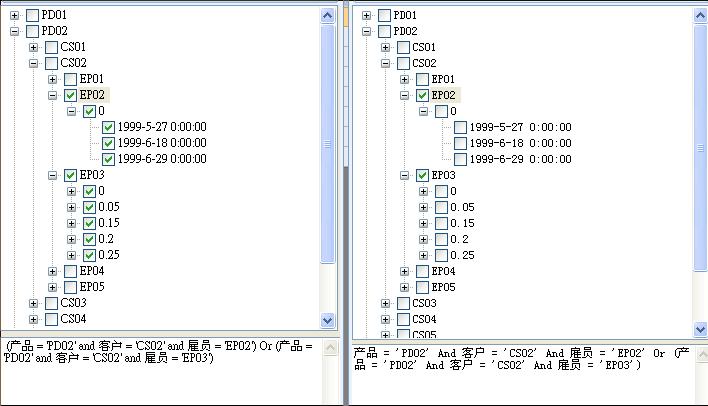
Task: Check 1999-6-29 checkbox in right tree
Action: [460, 159]
